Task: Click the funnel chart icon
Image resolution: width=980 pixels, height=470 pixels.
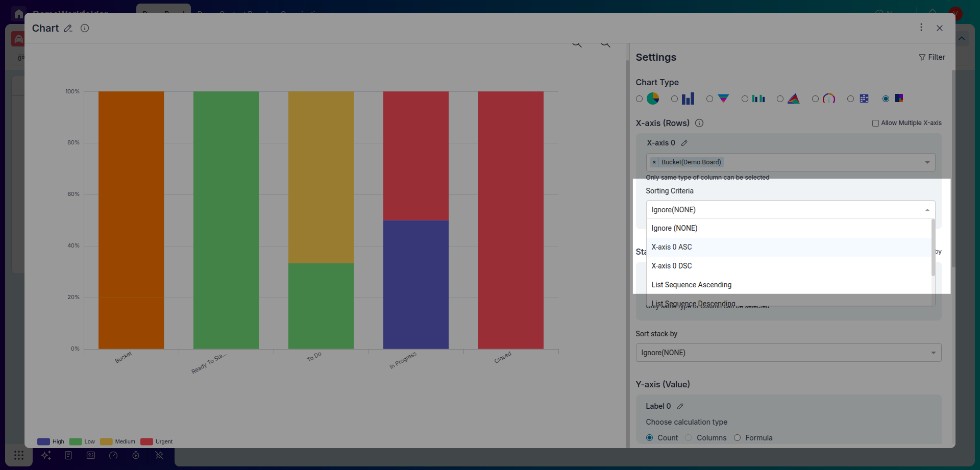Action: click(723, 98)
